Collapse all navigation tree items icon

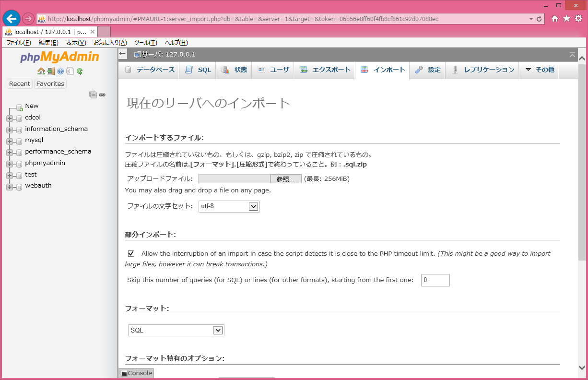(x=93, y=95)
